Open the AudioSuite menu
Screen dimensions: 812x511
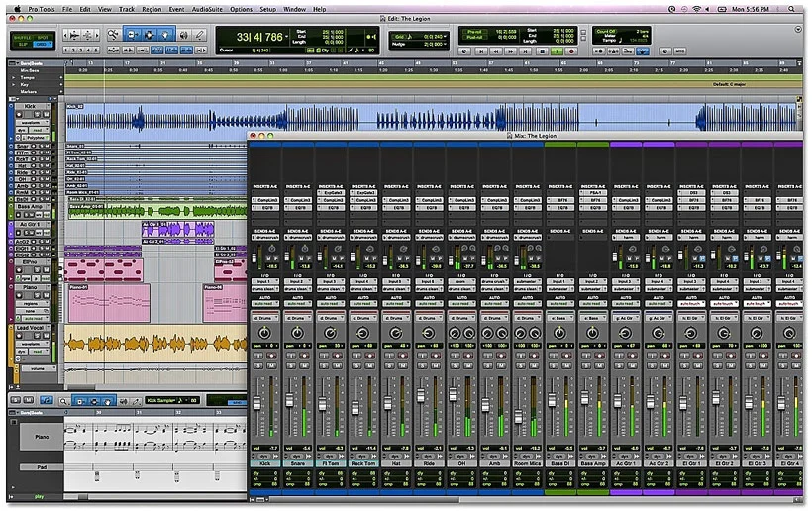coord(207,9)
